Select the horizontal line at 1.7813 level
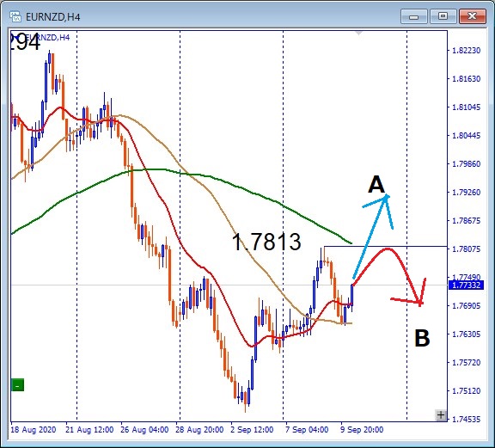The height and width of the screenshot is (448, 495). click(385, 246)
